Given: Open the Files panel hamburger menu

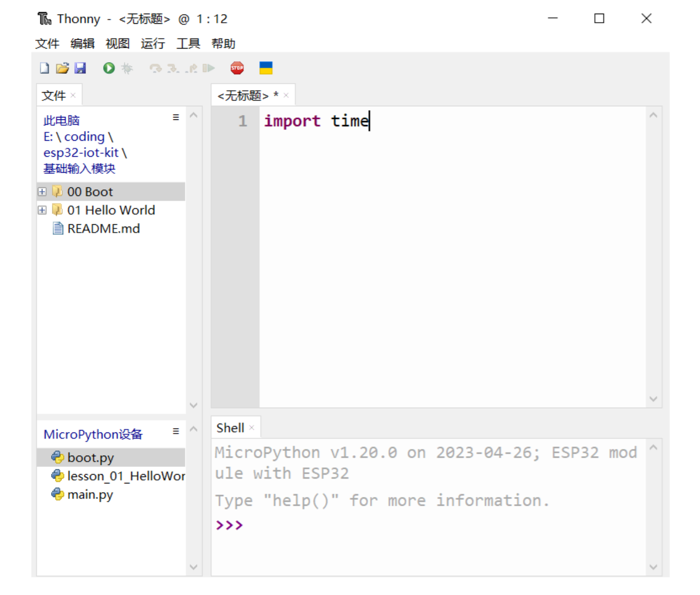Looking at the screenshot, I should [176, 117].
